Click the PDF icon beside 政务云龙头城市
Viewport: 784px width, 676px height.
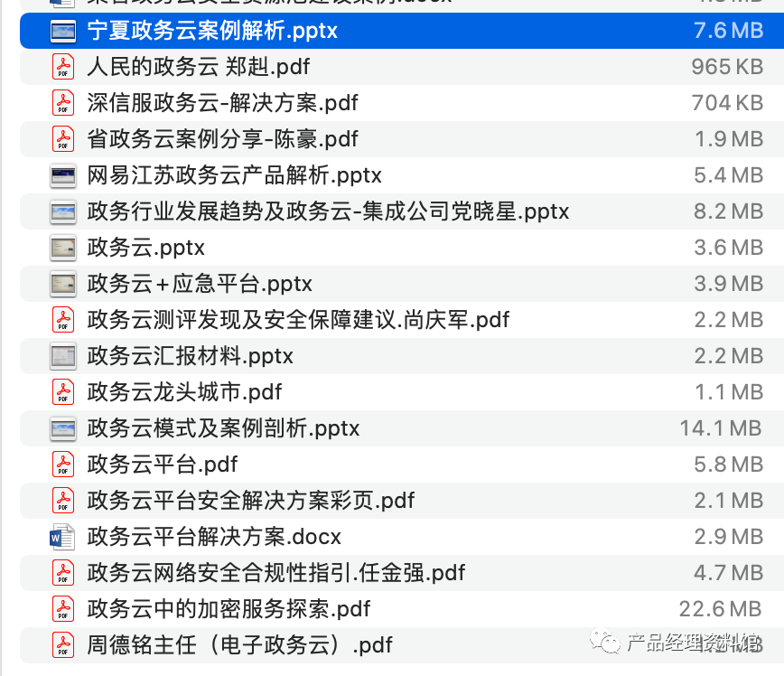63,392
